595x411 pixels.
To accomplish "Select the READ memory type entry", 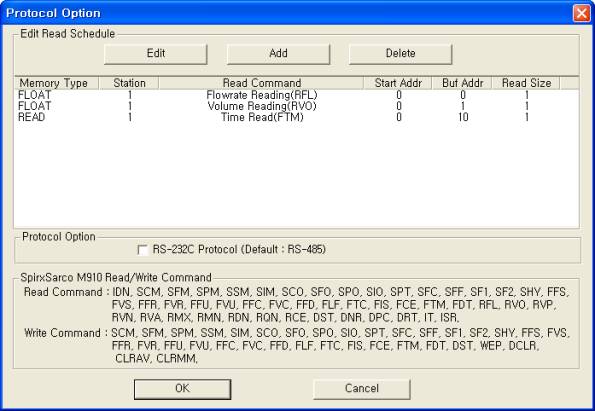I will [31, 117].
